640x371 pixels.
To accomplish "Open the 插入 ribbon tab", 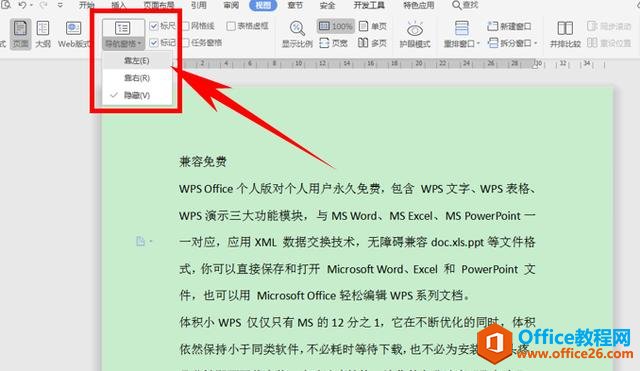I will coord(119,5).
